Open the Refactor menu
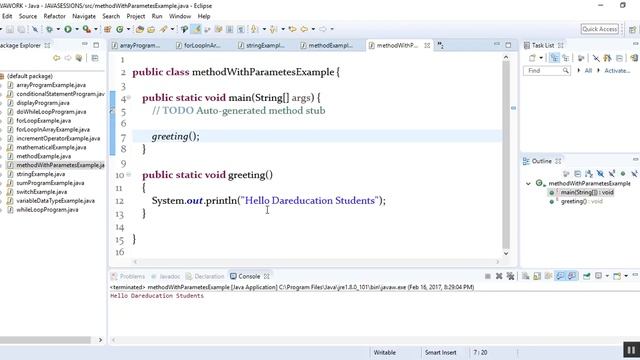Viewport: 640px width, 360px height. tap(55, 16)
